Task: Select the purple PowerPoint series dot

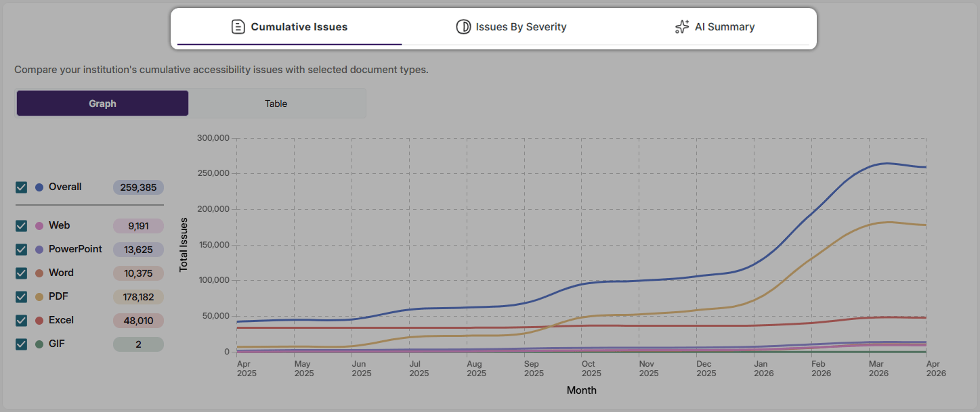Action: pos(40,249)
